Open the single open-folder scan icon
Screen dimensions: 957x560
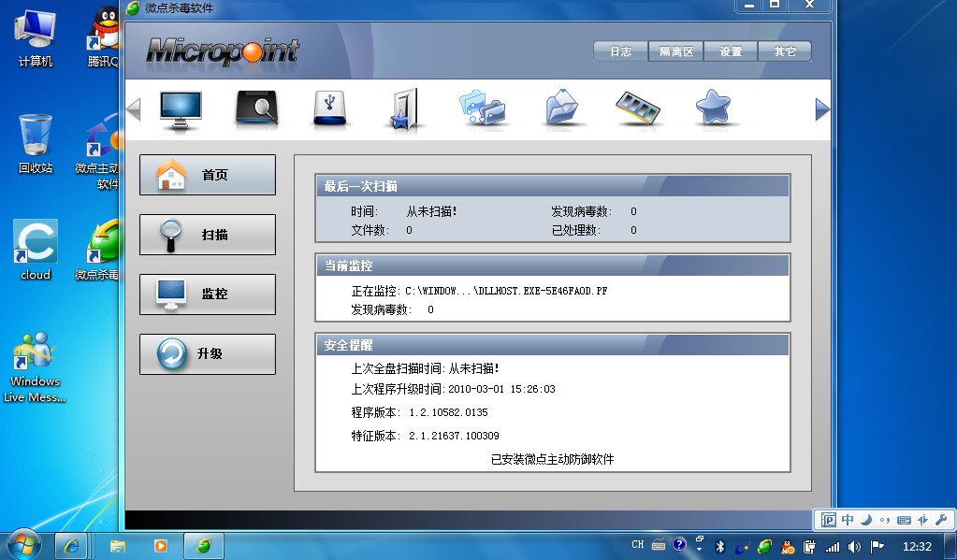coord(561,108)
